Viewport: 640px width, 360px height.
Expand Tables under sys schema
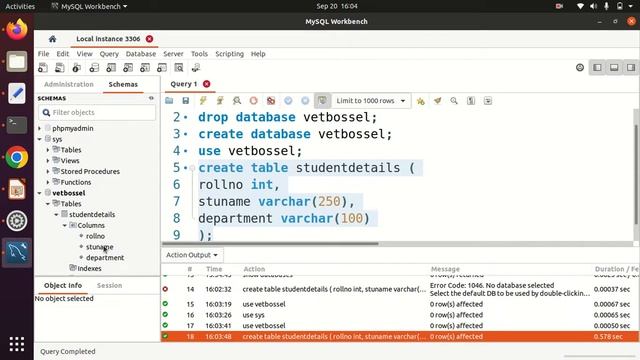click(48, 150)
